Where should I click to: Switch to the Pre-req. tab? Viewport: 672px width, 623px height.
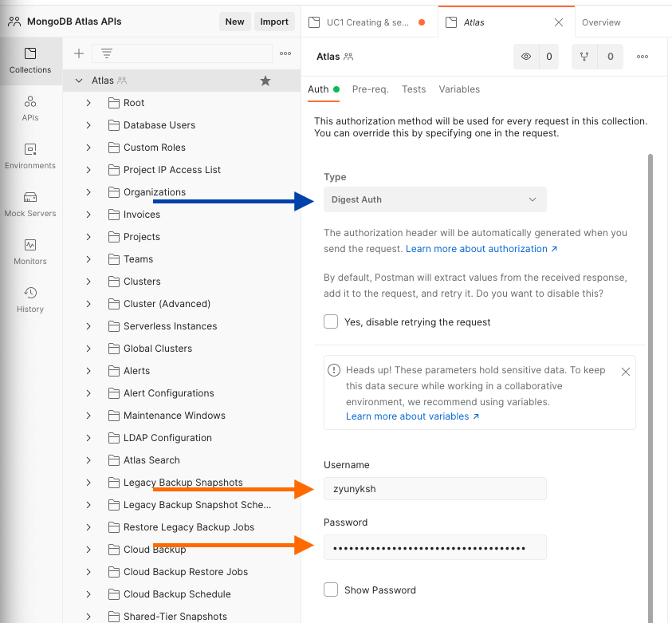coord(371,89)
